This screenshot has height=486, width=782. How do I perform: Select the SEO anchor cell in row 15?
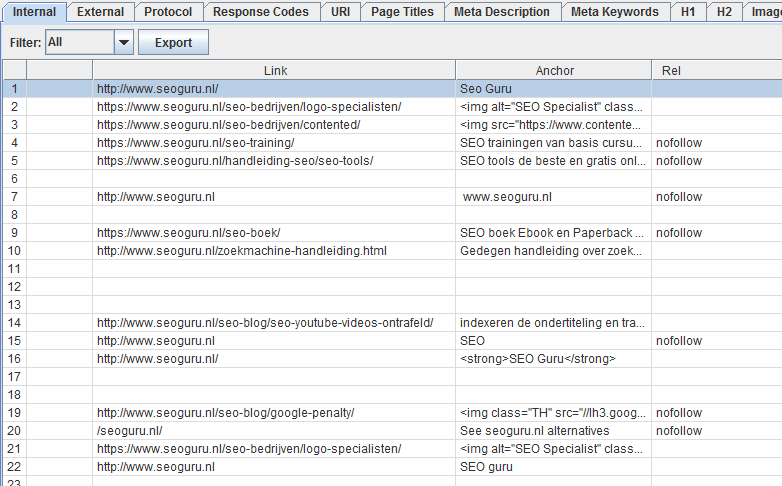point(554,341)
